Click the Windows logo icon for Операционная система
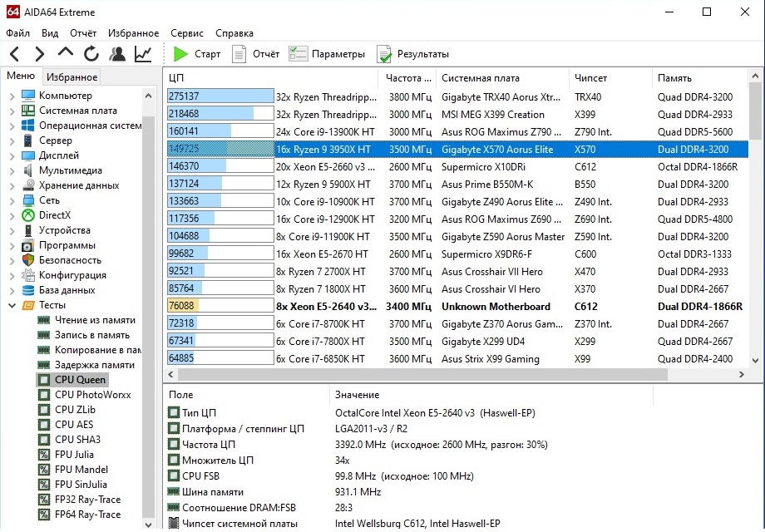 [x=28, y=126]
